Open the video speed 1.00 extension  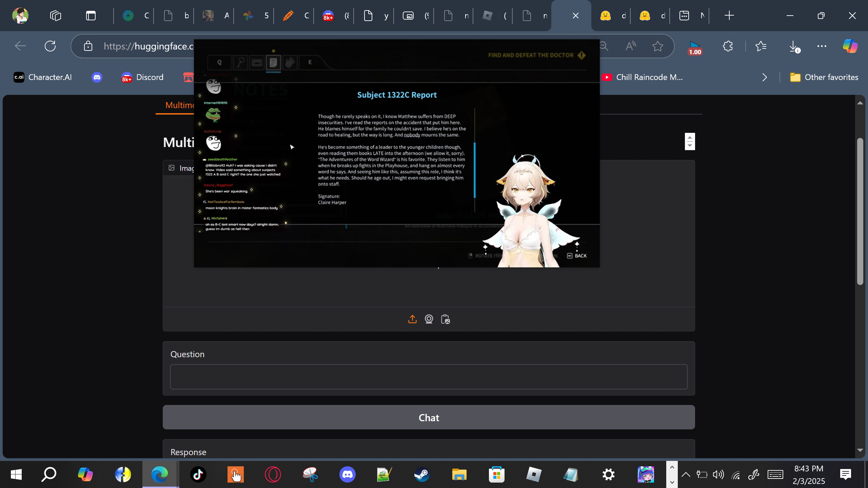click(x=695, y=48)
